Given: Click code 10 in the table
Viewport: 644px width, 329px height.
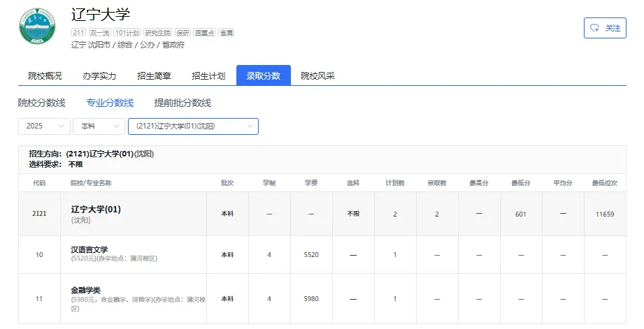Looking at the screenshot, I should tap(39, 255).
